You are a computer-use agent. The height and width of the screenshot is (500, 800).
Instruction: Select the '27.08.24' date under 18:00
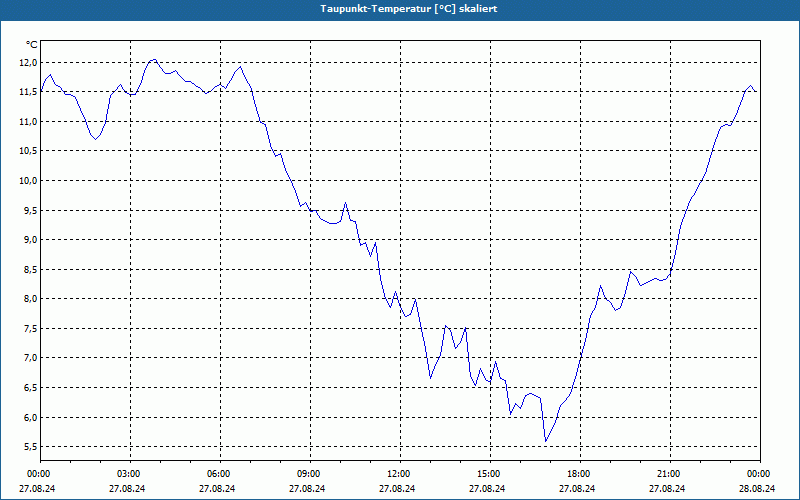coord(577,488)
